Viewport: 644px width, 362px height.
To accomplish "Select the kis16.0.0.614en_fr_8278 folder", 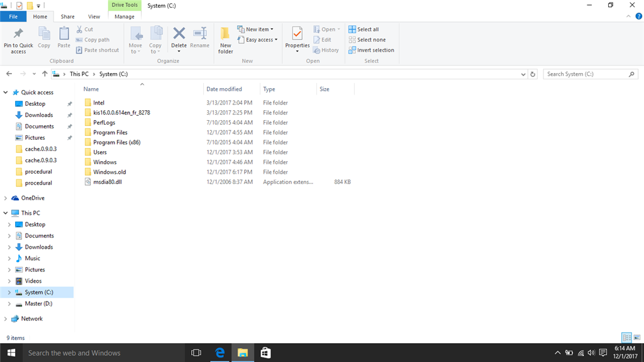I will pyautogui.click(x=121, y=112).
